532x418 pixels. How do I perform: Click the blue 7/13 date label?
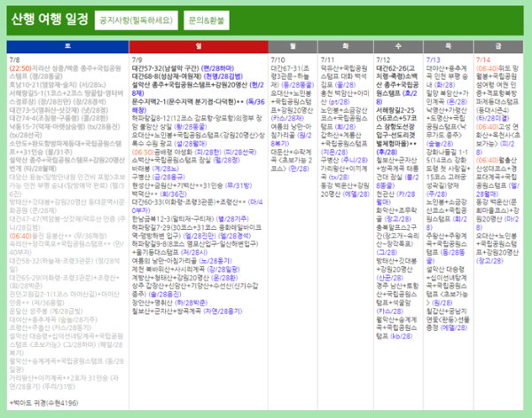[x=433, y=59]
